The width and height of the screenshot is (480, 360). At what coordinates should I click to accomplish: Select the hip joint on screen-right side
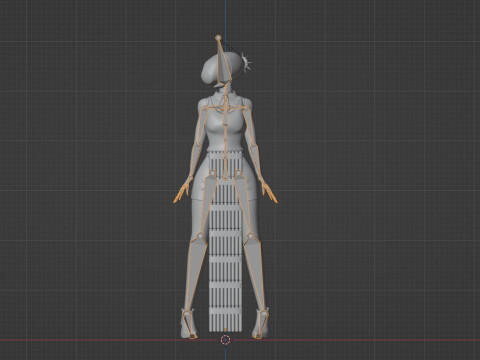(238, 173)
